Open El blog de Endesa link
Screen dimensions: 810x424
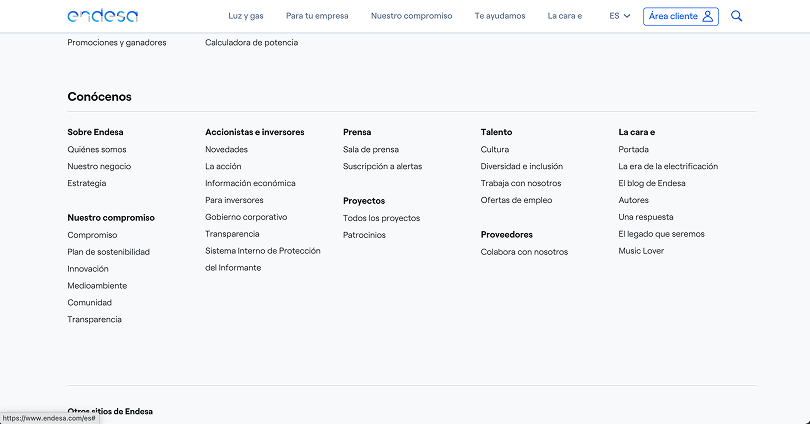tap(652, 183)
